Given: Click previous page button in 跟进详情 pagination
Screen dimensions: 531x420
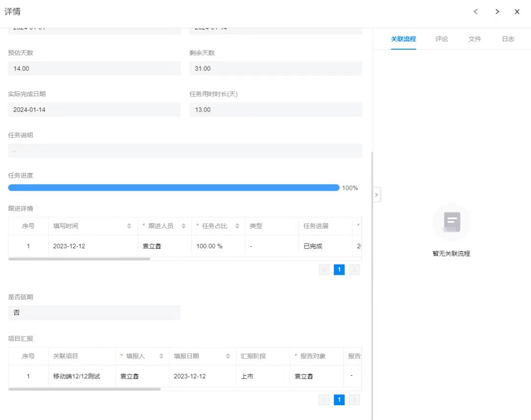Looking at the screenshot, I should [324, 270].
